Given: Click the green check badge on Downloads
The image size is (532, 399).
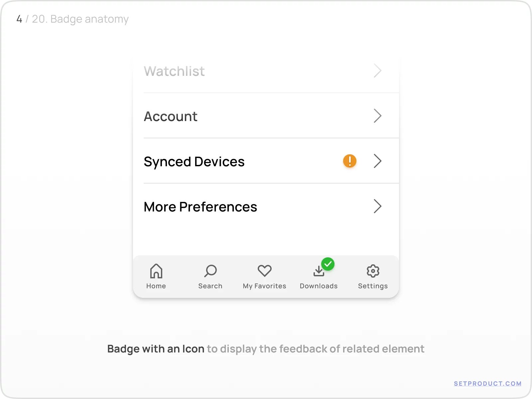Looking at the screenshot, I should (x=328, y=264).
